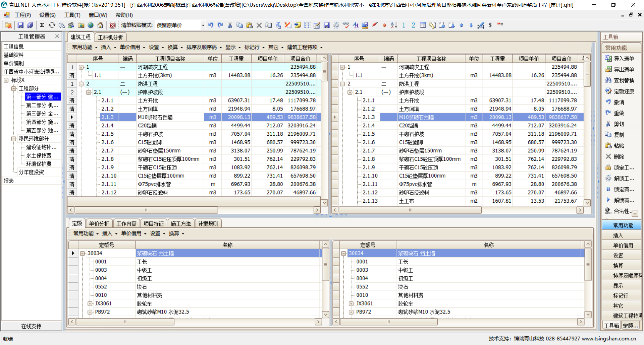This screenshot has width=644, height=345.
Task: Open the 工具(T) menu
Action: click(72, 15)
